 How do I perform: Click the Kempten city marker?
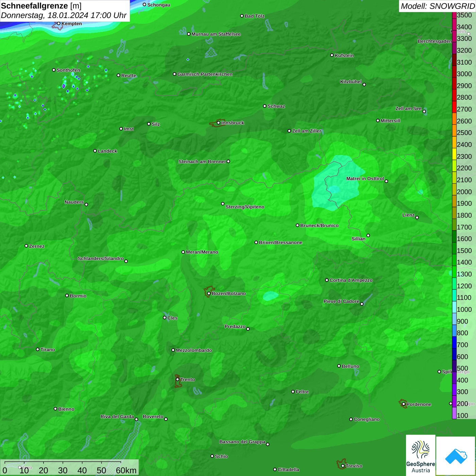[58, 23]
